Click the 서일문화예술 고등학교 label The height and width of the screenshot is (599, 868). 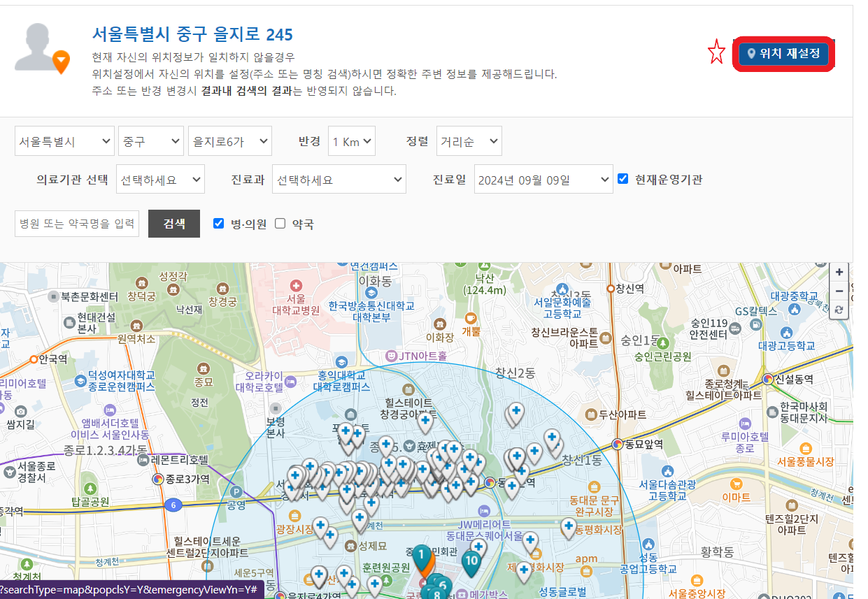(x=562, y=308)
